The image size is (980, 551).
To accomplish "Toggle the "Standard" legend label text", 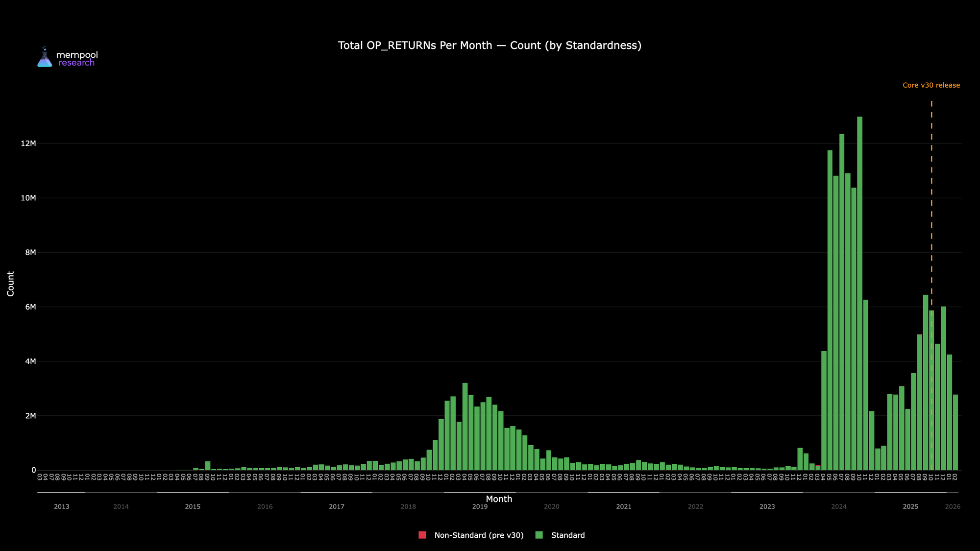I will pos(568,535).
